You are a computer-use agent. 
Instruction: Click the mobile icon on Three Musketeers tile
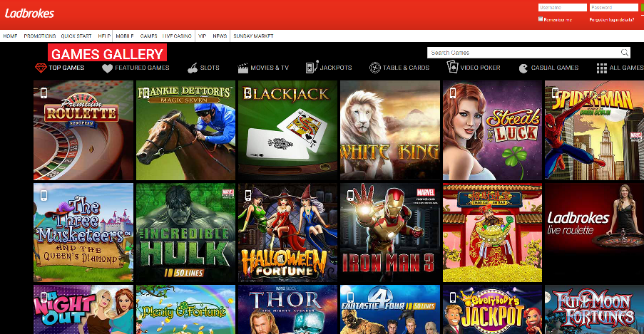pos(44,195)
